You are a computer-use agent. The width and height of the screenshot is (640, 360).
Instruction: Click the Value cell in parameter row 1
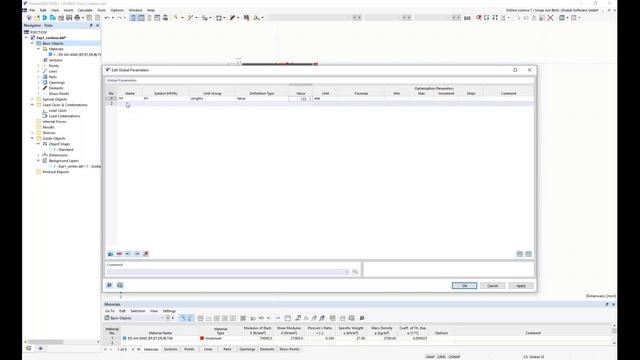click(300, 99)
